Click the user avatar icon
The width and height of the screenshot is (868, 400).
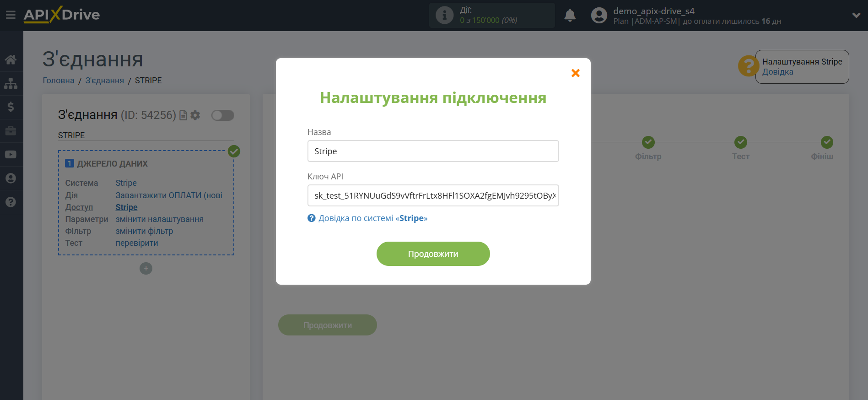pyautogui.click(x=599, y=16)
